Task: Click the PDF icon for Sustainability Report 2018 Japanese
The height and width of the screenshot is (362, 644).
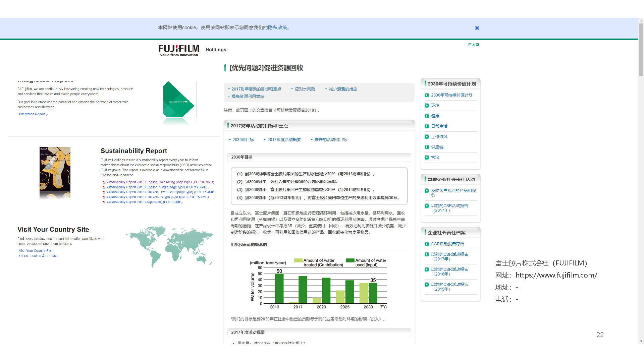Action: pyautogui.click(x=104, y=202)
